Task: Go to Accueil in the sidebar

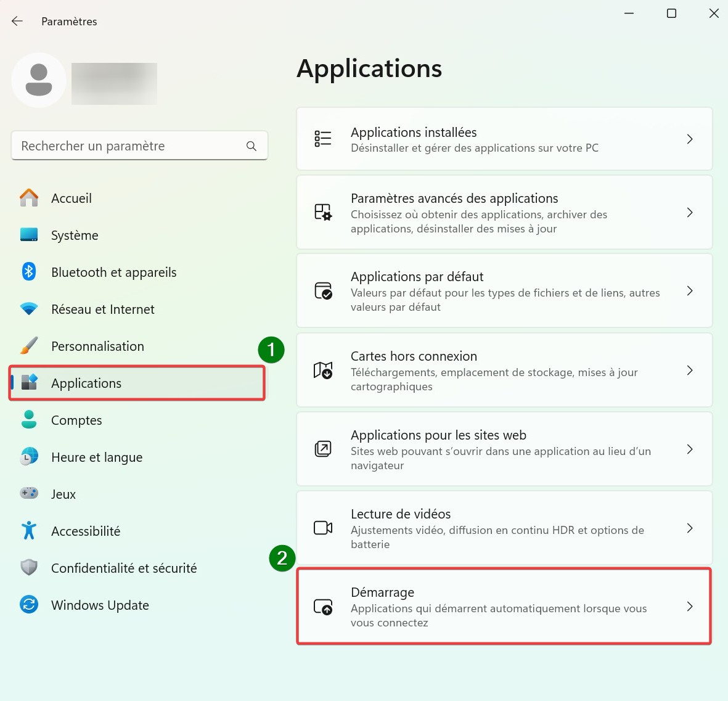Action: (x=139, y=198)
